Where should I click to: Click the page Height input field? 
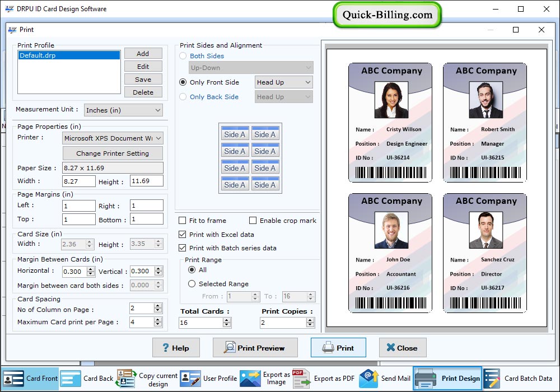click(147, 181)
